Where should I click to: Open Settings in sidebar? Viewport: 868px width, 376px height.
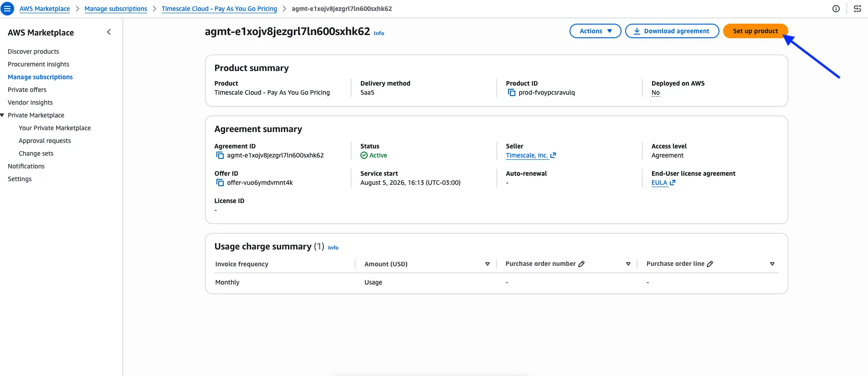click(20, 179)
